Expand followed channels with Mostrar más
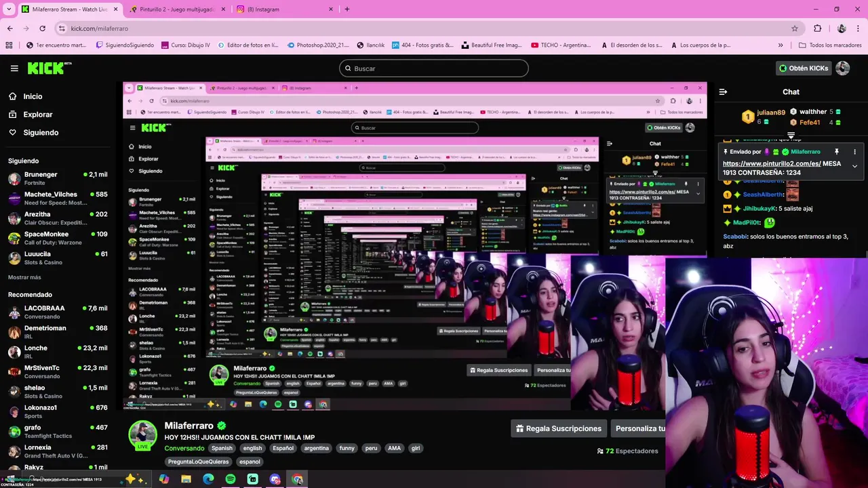 click(x=24, y=277)
